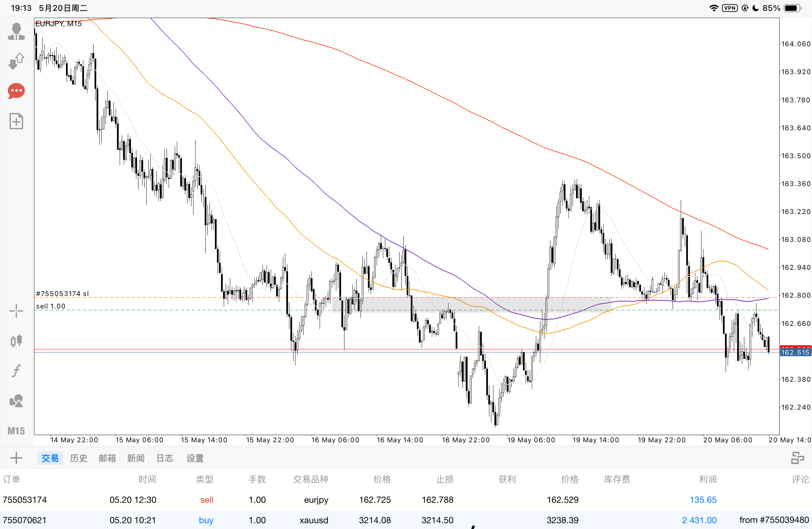Screen dimensions: 812x529
Task: Open the indicators function icon
Action: pos(16,371)
